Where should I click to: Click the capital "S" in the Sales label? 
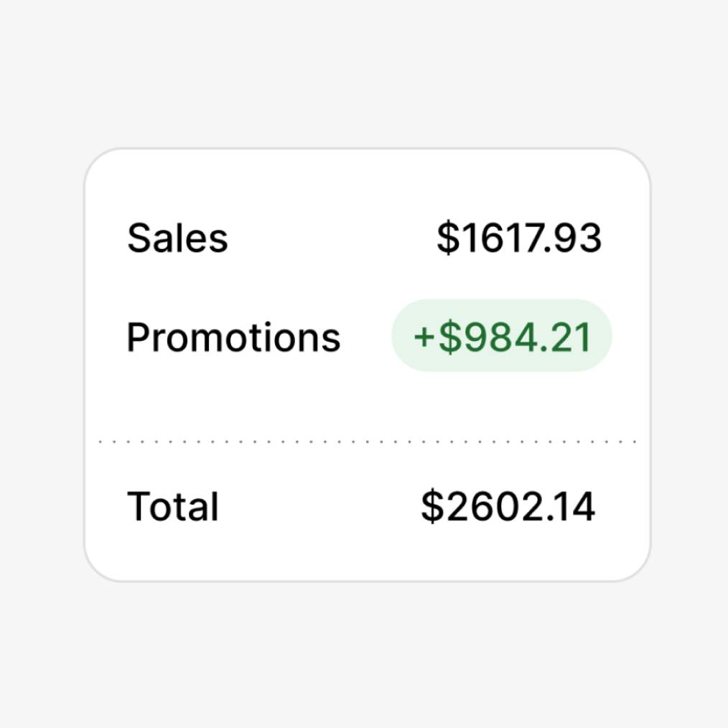pos(140,238)
